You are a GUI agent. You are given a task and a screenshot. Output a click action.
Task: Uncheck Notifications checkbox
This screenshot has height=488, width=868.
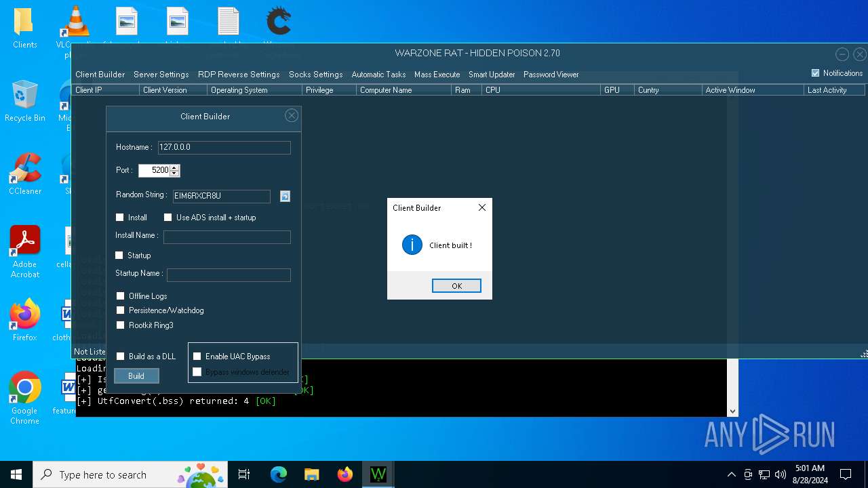pos(816,73)
